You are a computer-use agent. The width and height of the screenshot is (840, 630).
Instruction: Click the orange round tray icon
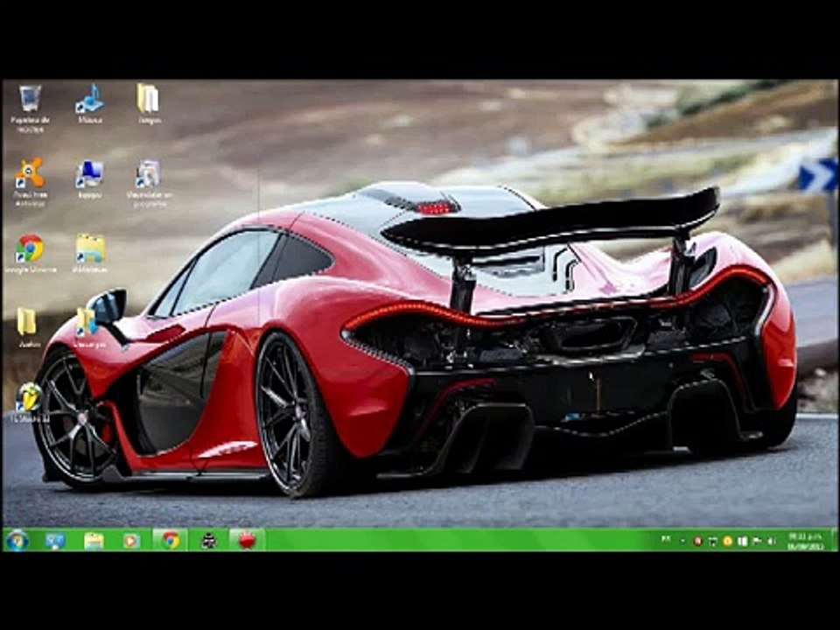pyautogui.click(x=727, y=541)
